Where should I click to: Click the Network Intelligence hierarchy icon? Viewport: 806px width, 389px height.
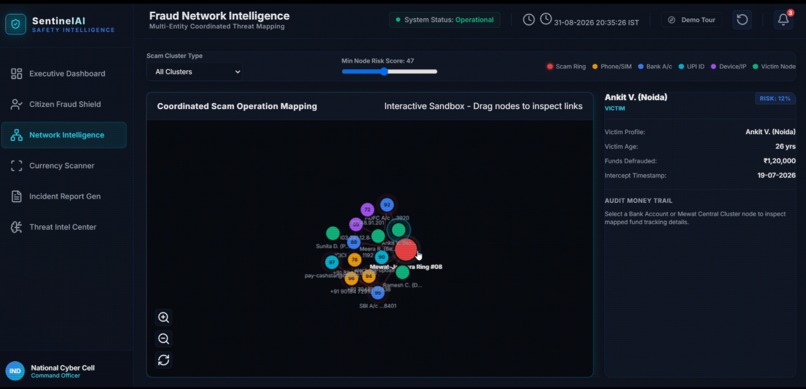click(16, 135)
